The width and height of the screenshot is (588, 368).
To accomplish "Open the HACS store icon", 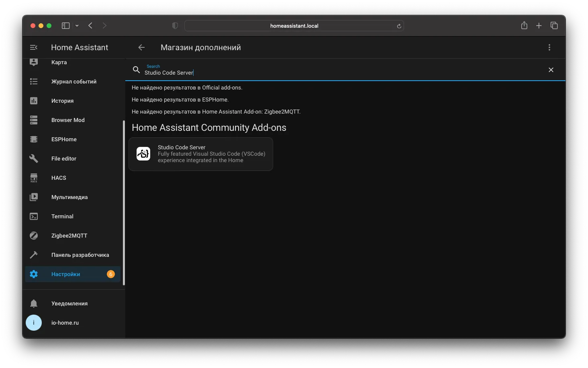I will tap(34, 178).
